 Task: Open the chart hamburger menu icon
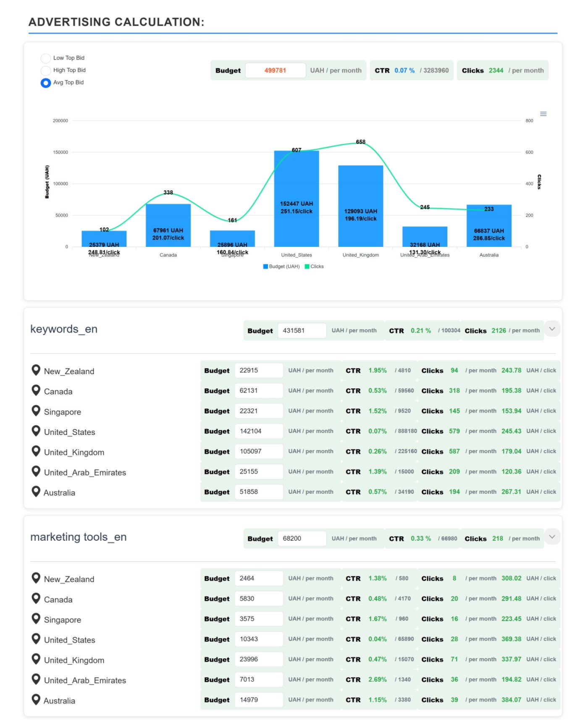tap(543, 114)
